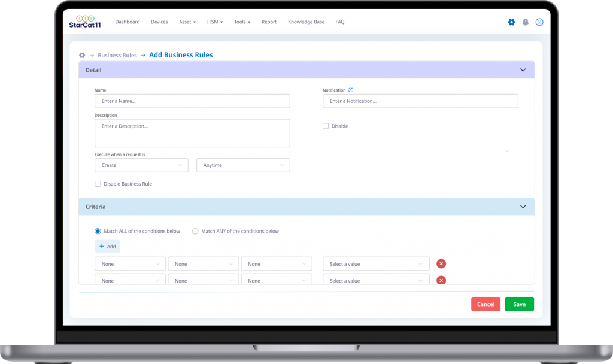This screenshot has width=613, height=364.
Task: Remove the second criteria row
Action: [x=441, y=280]
